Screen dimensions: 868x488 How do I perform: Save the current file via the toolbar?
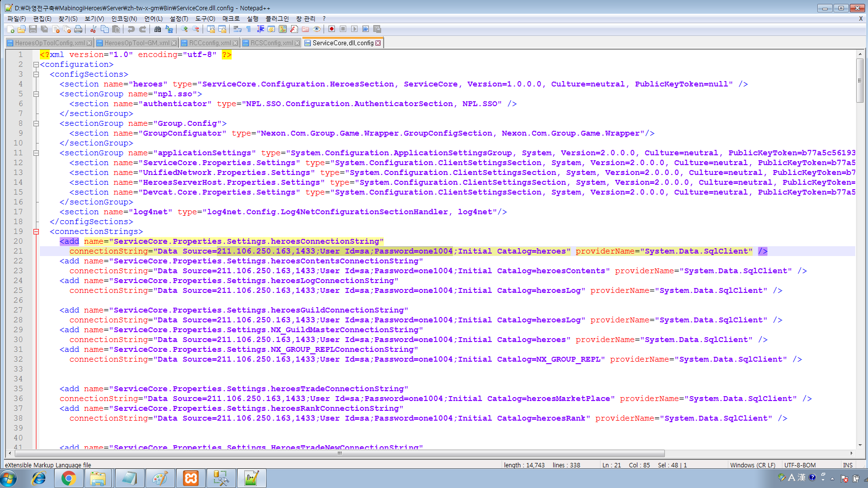(x=33, y=29)
